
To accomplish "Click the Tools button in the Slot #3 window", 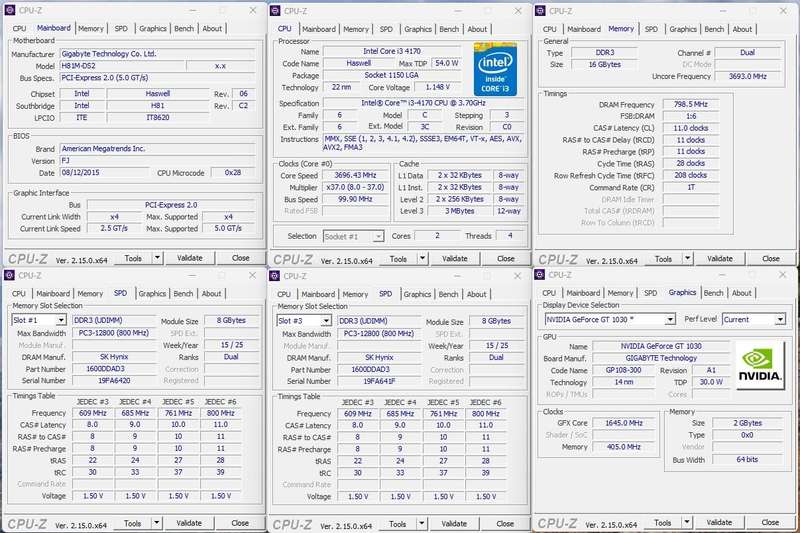I will coord(397,523).
